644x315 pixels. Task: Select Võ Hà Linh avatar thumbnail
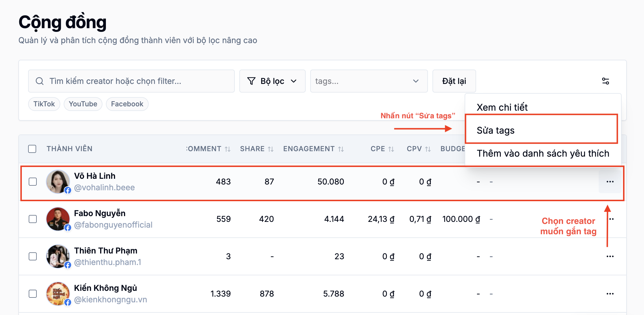pyautogui.click(x=58, y=182)
